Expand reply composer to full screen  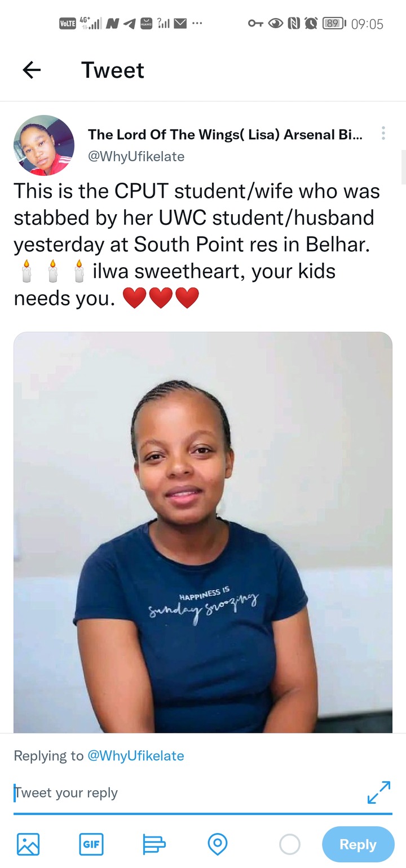coord(379,792)
